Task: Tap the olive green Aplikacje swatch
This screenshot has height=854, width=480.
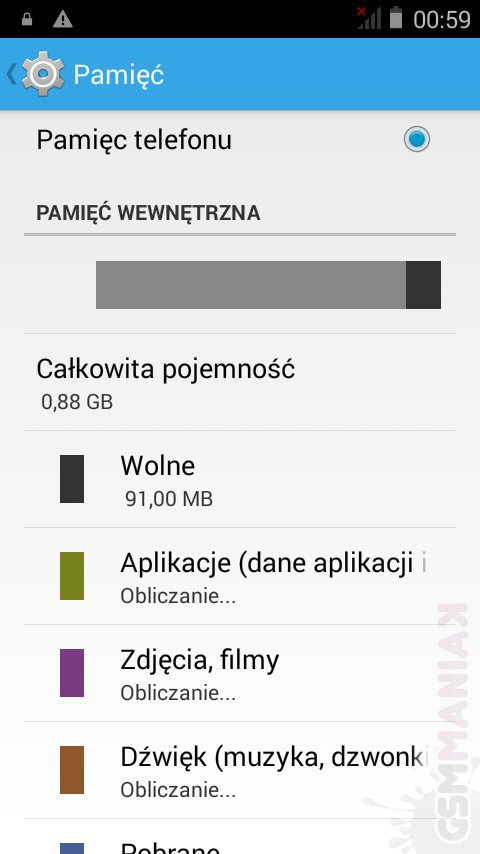Action: (x=72, y=576)
